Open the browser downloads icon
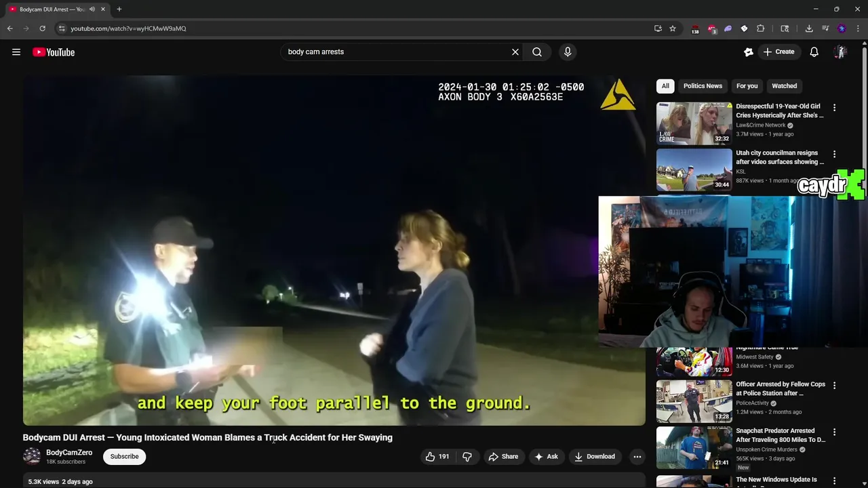The width and height of the screenshot is (868, 488). pyautogui.click(x=809, y=28)
